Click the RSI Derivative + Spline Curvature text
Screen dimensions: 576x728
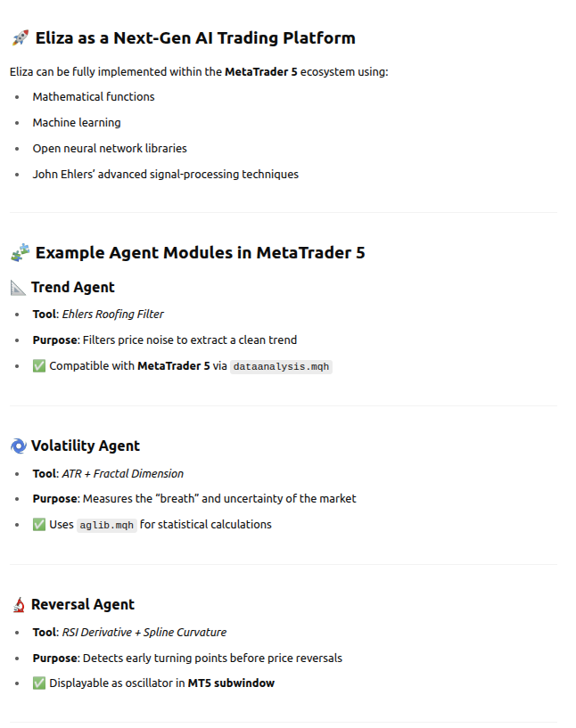pyautogui.click(x=144, y=632)
